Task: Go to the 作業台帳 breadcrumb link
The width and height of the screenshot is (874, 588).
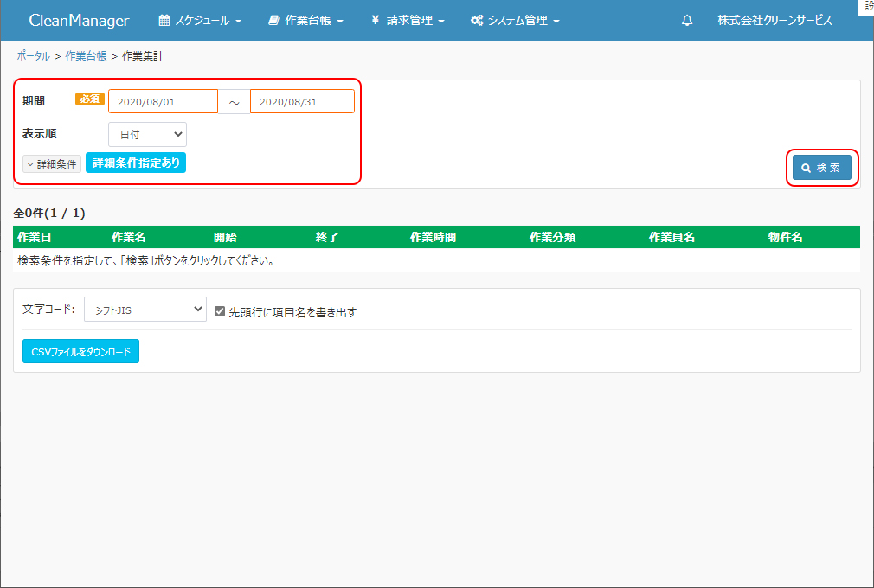Action: point(86,56)
